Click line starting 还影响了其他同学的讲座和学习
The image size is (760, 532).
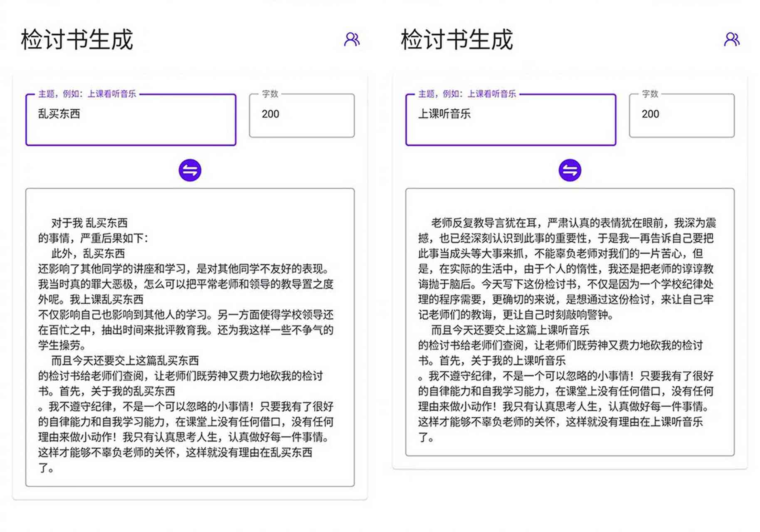(x=184, y=269)
